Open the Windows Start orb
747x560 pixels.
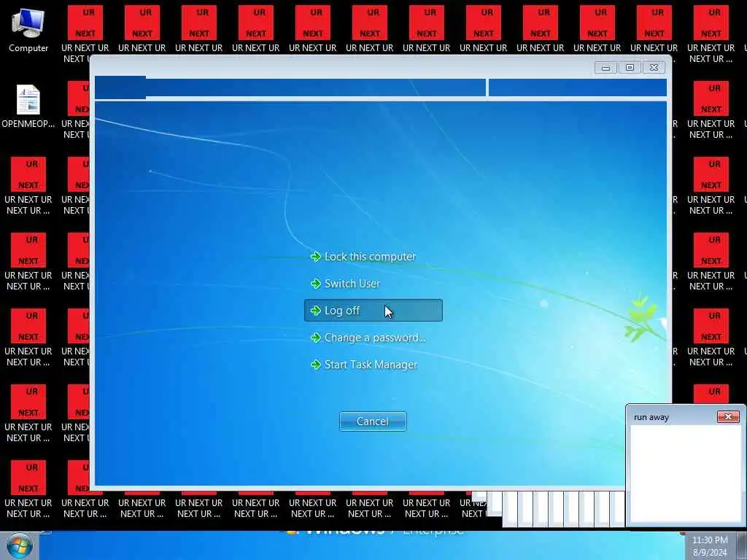pos(19,546)
